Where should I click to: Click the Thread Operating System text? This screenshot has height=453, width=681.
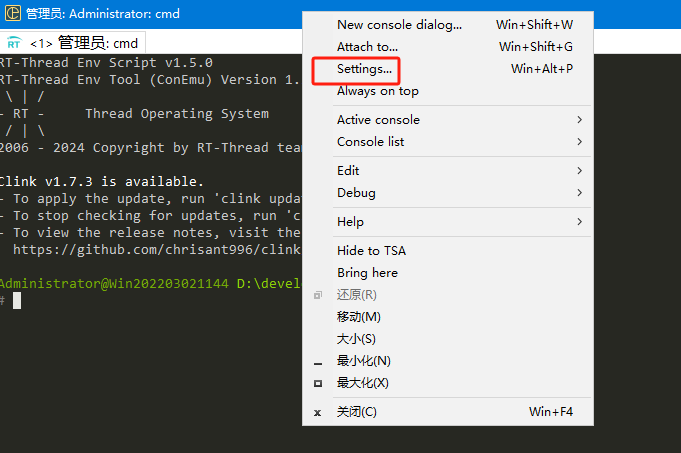177,114
